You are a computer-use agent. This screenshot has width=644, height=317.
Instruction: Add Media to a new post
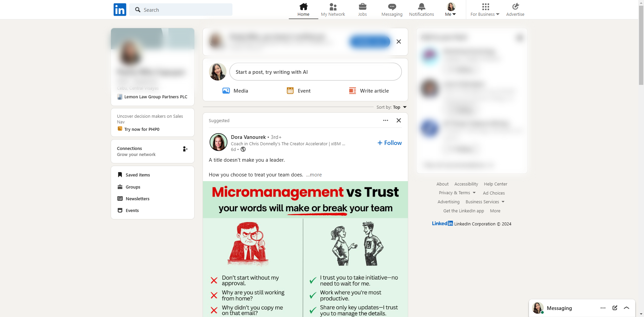(235, 91)
